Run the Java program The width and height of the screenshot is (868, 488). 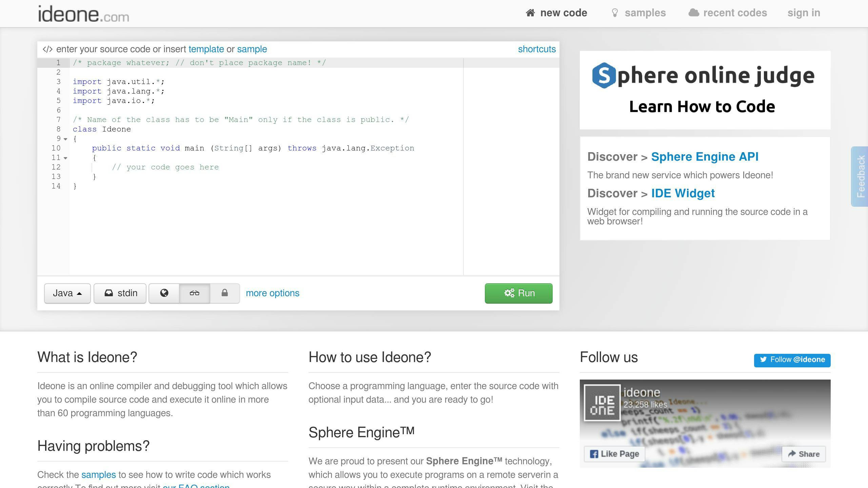pyautogui.click(x=518, y=293)
